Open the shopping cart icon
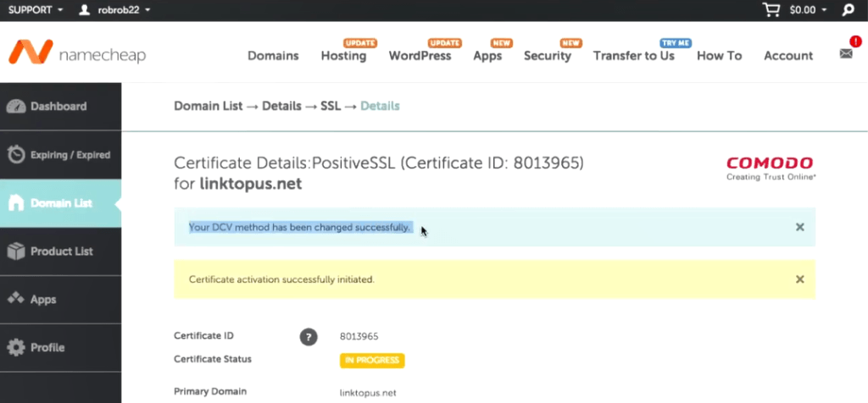This screenshot has width=868, height=403. [771, 9]
